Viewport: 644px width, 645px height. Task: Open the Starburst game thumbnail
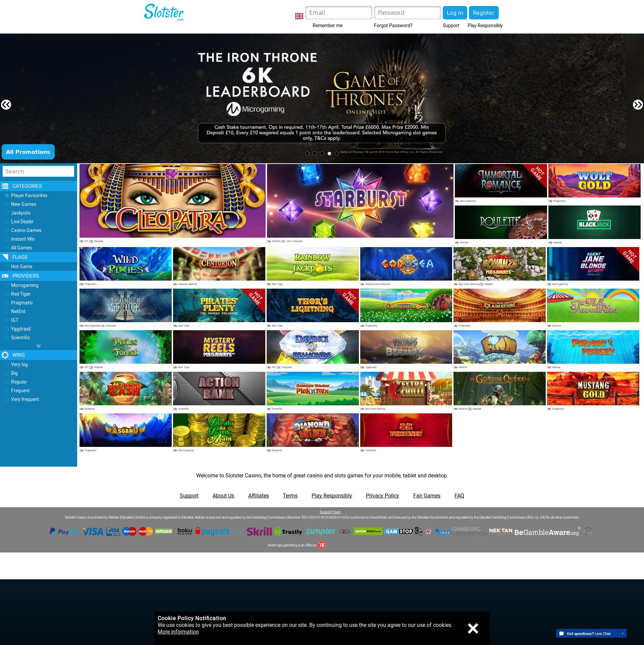pos(360,201)
